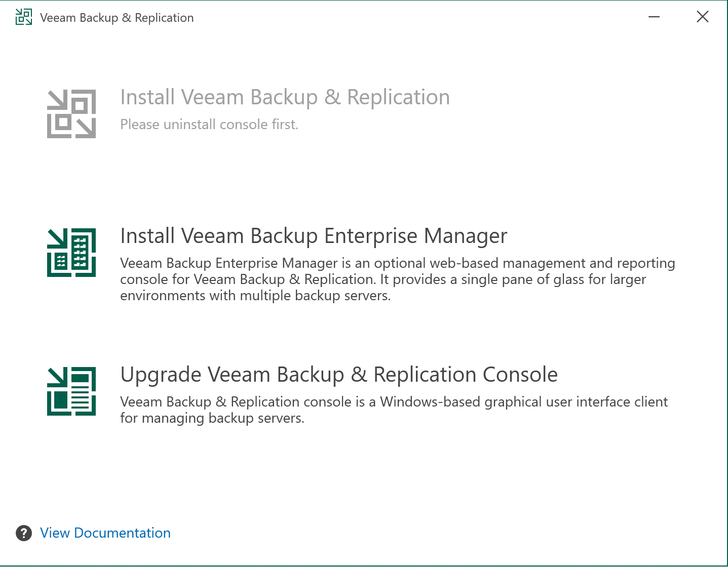Minimize the Veeam setup window

click(654, 17)
